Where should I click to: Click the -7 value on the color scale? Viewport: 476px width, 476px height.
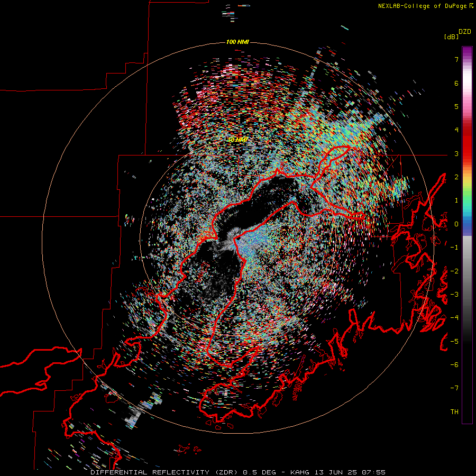pyautogui.click(x=454, y=388)
